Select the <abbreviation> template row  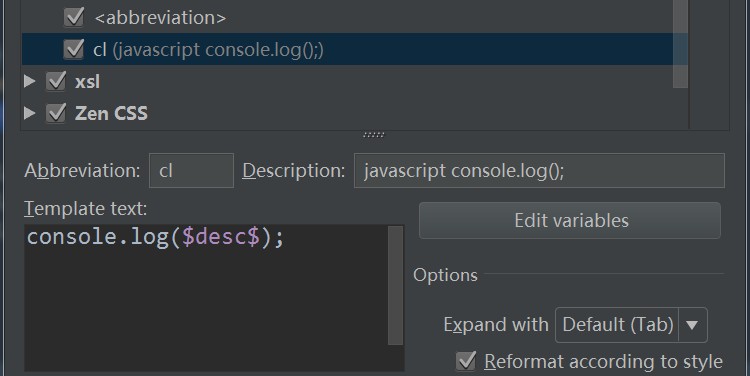coord(355,17)
